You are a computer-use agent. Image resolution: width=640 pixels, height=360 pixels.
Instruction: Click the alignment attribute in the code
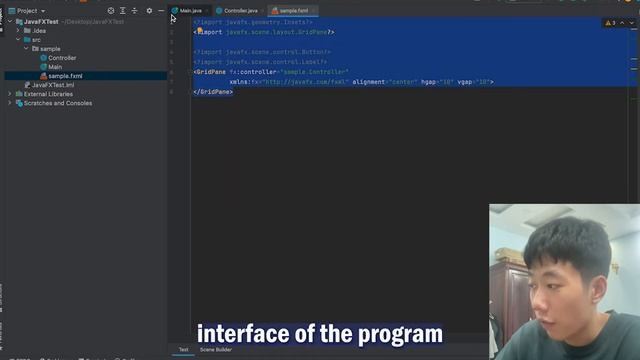tap(368, 82)
